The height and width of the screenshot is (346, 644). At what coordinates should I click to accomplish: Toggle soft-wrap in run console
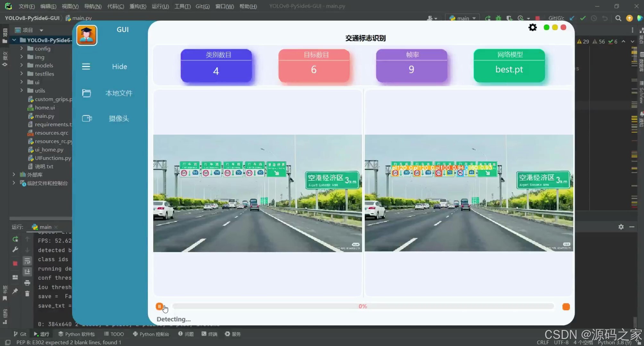(x=27, y=261)
